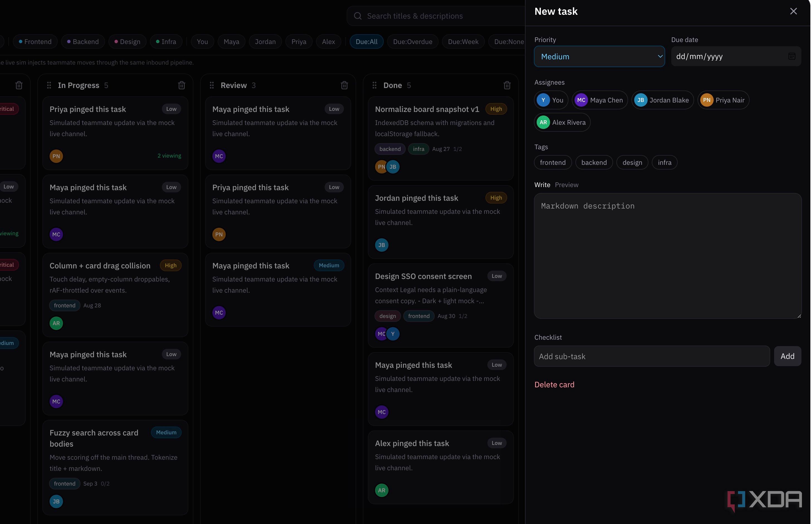Delete the Review column via trash icon
This screenshot has width=812, height=524.
pyautogui.click(x=344, y=85)
